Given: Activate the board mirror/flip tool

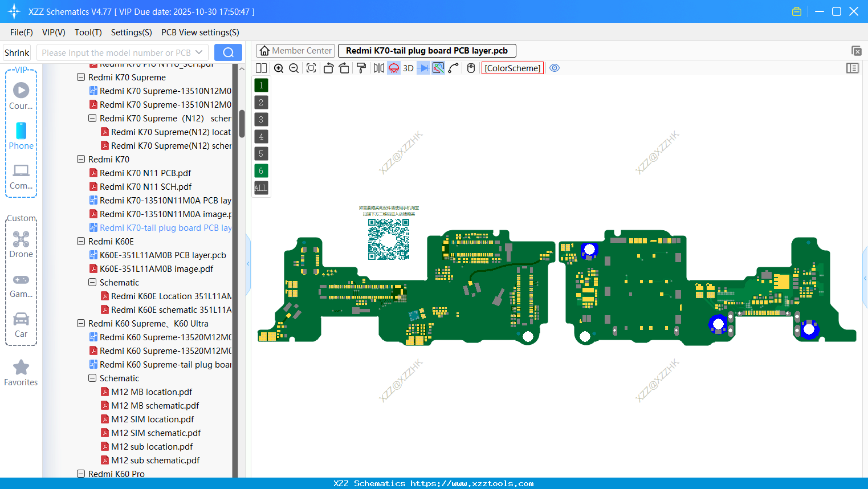Looking at the screenshot, I should pos(378,68).
